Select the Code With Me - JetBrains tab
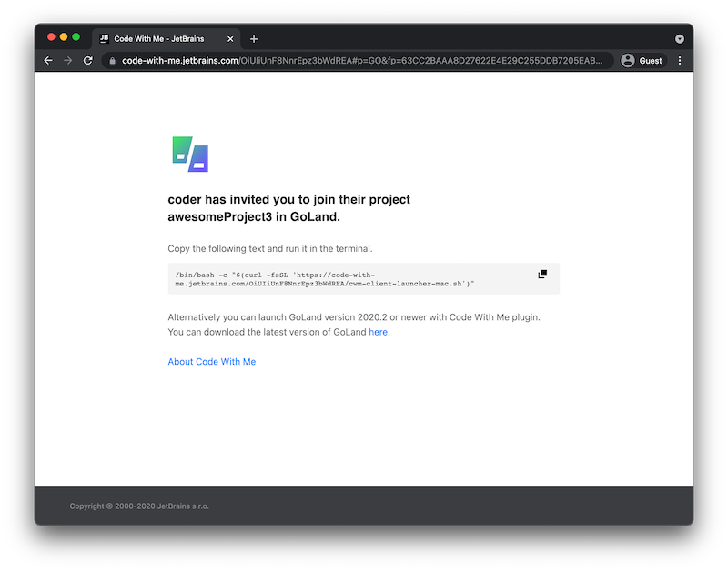The width and height of the screenshot is (728, 571). tap(166, 39)
